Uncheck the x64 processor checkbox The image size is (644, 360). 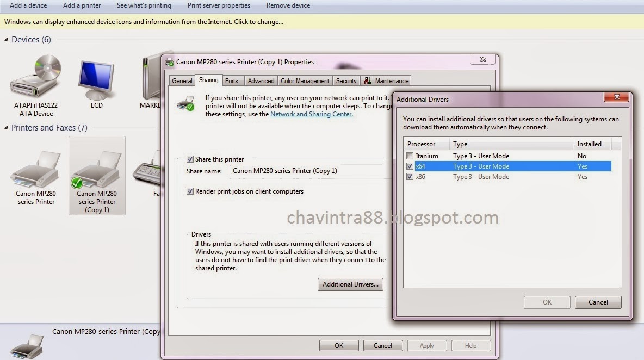(410, 166)
